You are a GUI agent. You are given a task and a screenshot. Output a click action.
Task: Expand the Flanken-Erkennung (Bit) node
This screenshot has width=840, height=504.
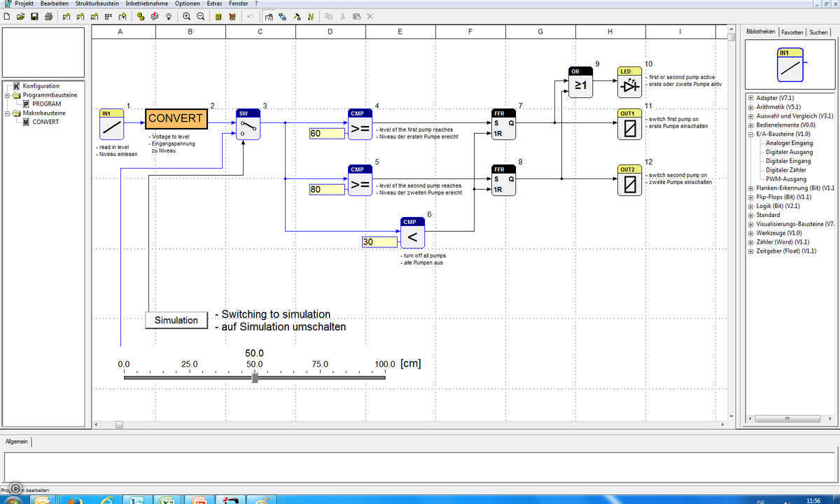tap(750, 188)
